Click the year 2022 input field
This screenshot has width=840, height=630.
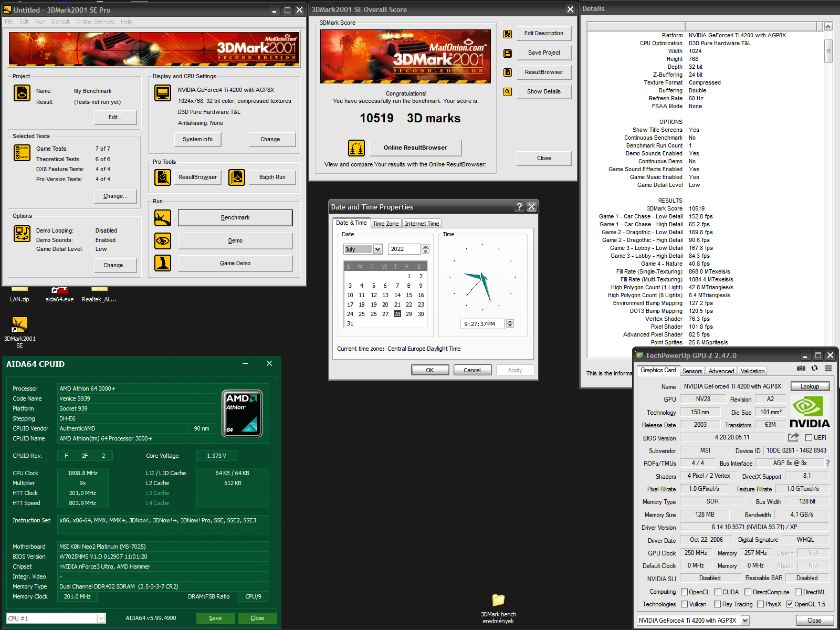(404, 249)
